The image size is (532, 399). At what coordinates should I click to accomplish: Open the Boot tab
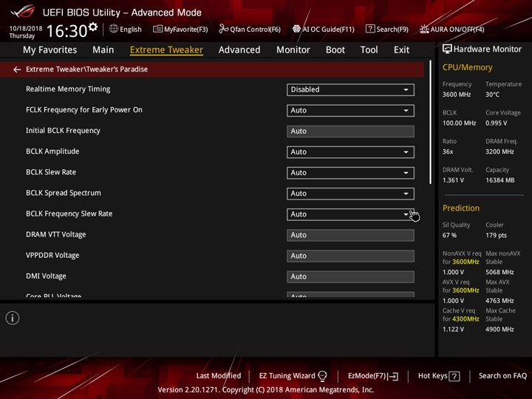(x=335, y=50)
